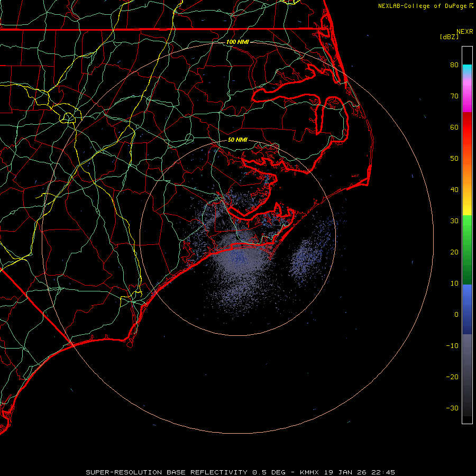Click the 19 JAN 26 22:45 timestamp

pos(360,472)
